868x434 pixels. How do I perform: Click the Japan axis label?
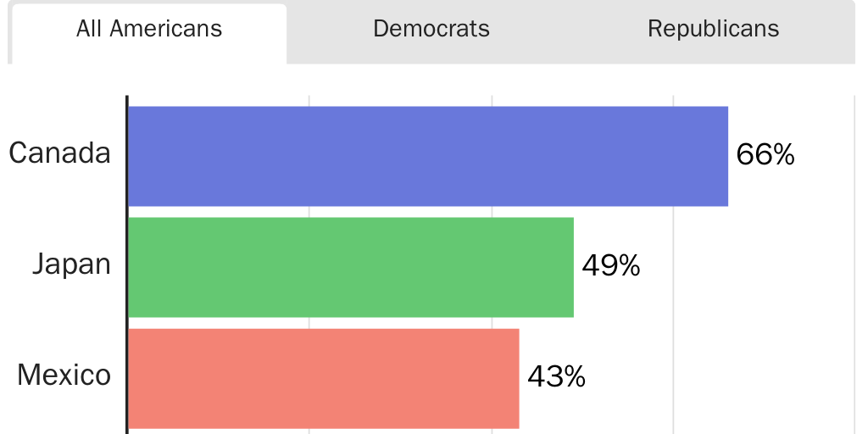point(71,264)
